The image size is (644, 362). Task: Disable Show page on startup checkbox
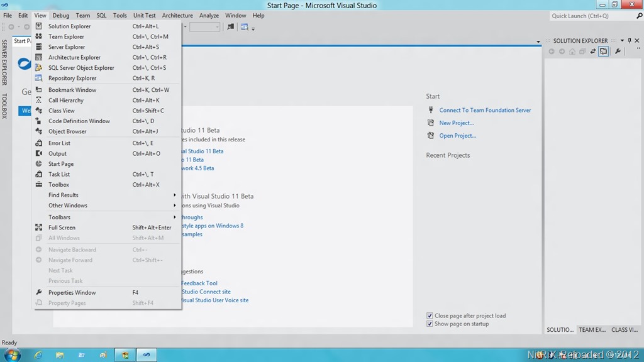tap(430, 324)
